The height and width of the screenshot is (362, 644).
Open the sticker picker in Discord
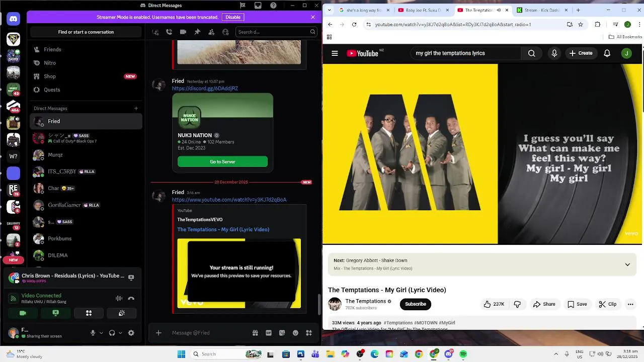282,333
